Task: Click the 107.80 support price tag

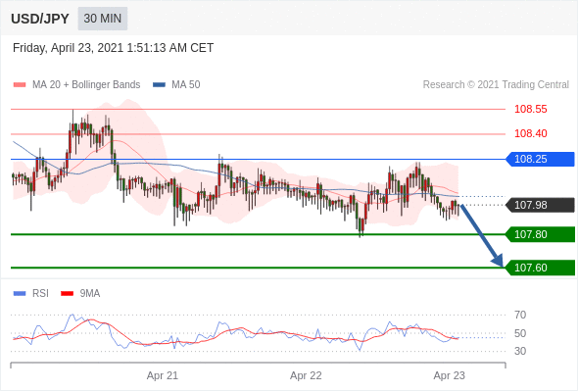Action: 541,234
